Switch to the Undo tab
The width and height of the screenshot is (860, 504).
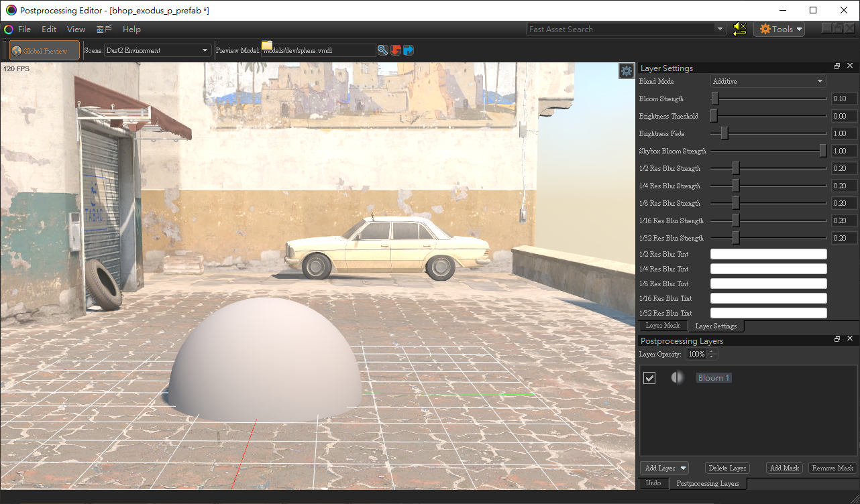653,483
